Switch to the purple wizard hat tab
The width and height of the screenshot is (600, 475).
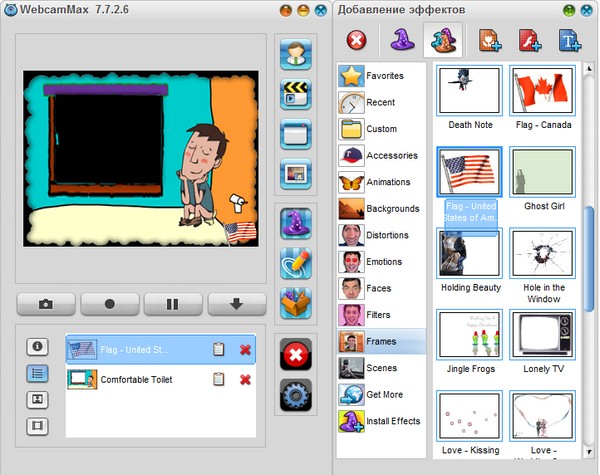399,41
